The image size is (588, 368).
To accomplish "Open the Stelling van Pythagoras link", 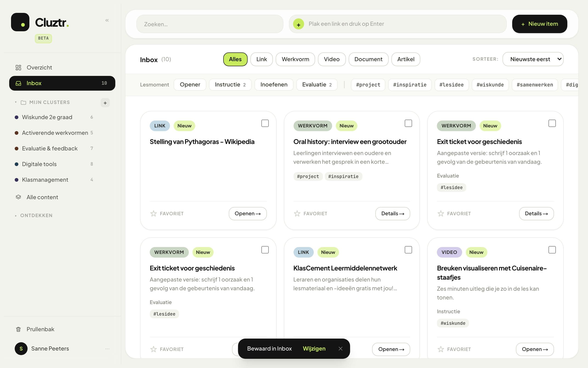I will tap(248, 213).
